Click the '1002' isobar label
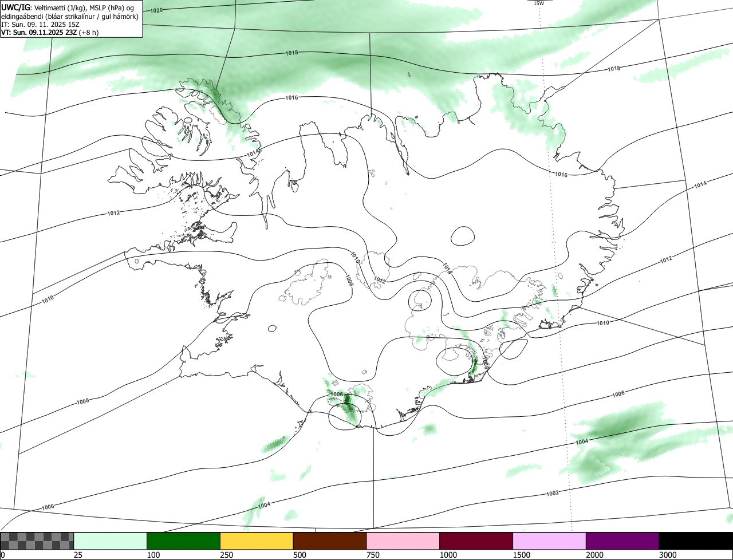Viewport: 733px width, 560px height. pos(552,493)
